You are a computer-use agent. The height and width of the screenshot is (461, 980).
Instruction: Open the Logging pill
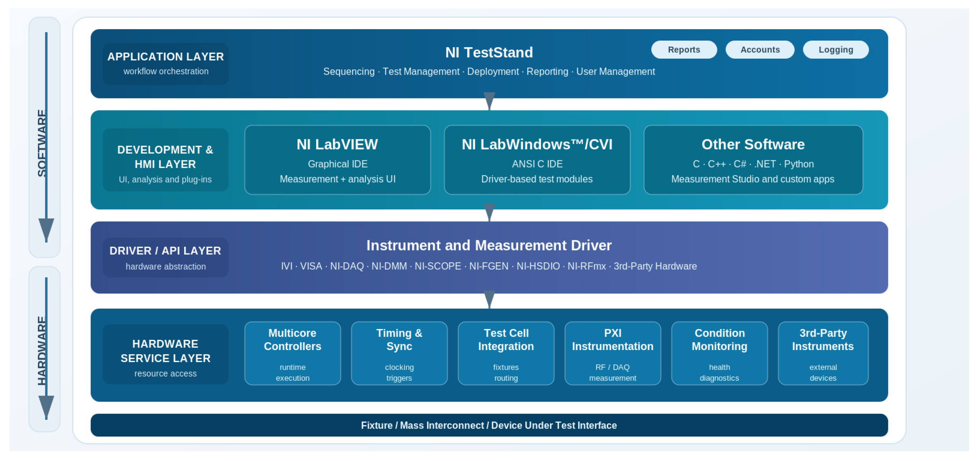pos(835,50)
